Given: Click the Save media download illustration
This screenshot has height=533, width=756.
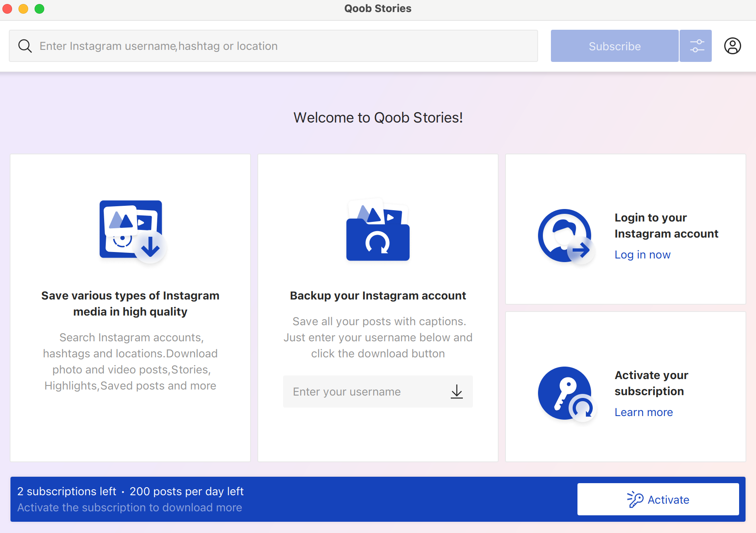Looking at the screenshot, I should [x=133, y=231].
